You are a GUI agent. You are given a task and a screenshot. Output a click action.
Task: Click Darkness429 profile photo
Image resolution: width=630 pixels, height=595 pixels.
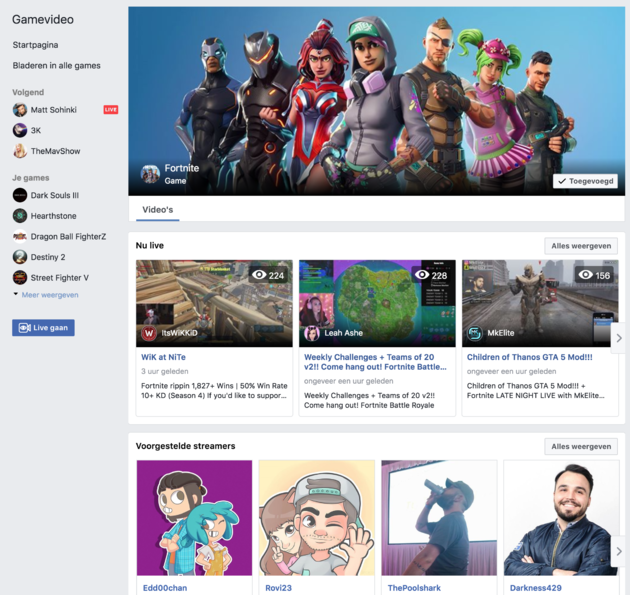tap(561, 518)
